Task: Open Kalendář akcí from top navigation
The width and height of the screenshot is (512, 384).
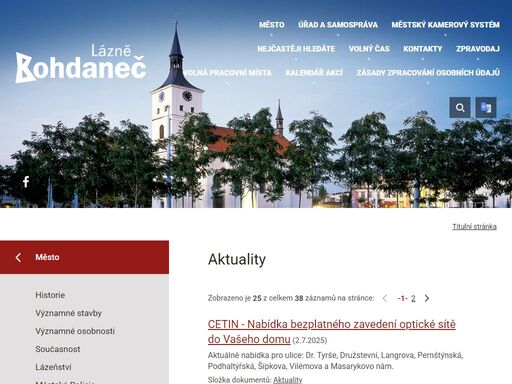Action: (x=314, y=73)
